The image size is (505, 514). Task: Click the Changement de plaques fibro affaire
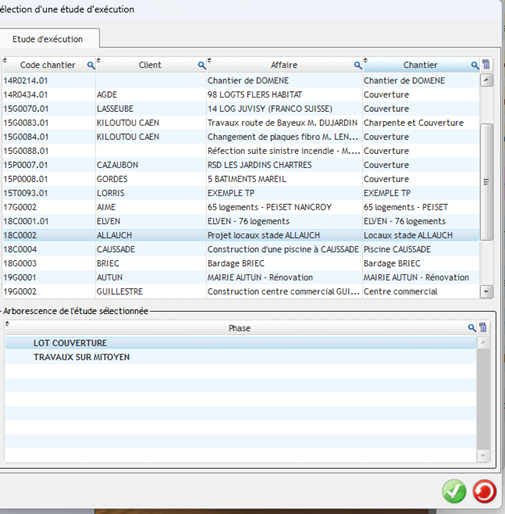click(283, 137)
